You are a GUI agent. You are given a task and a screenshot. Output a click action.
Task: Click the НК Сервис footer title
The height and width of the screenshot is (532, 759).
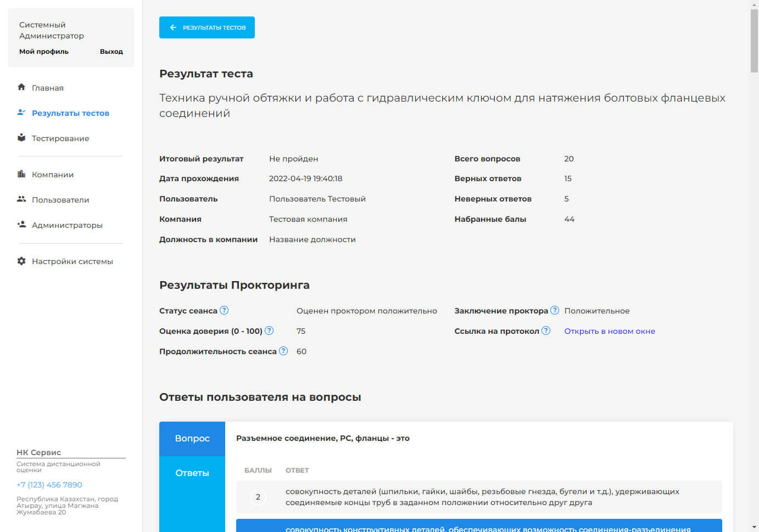38,452
